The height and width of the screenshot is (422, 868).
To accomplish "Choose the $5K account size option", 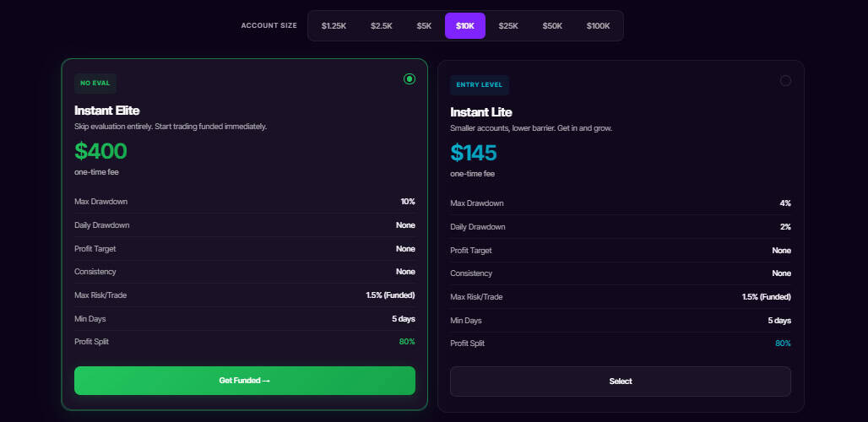I will pos(424,25).
